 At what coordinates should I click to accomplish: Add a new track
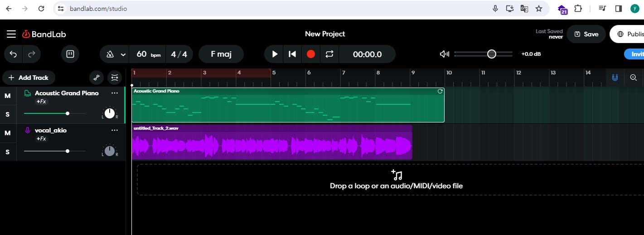29,78
